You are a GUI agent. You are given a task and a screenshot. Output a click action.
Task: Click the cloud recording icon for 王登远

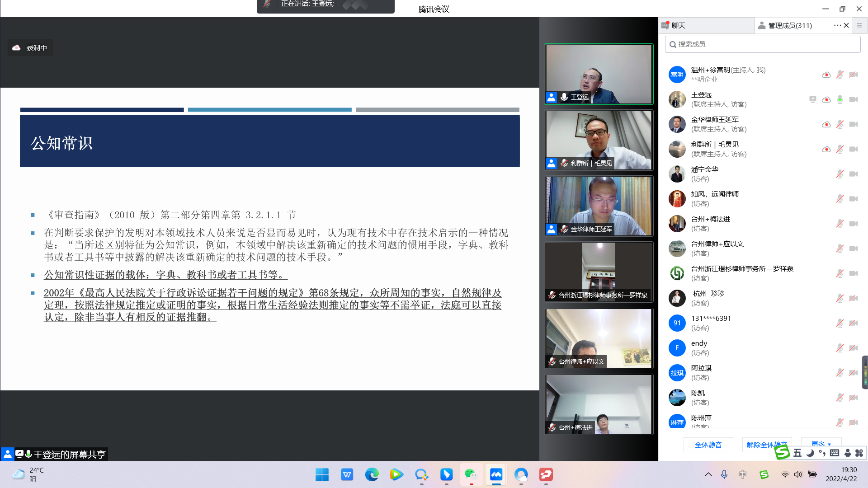point(826,99)
